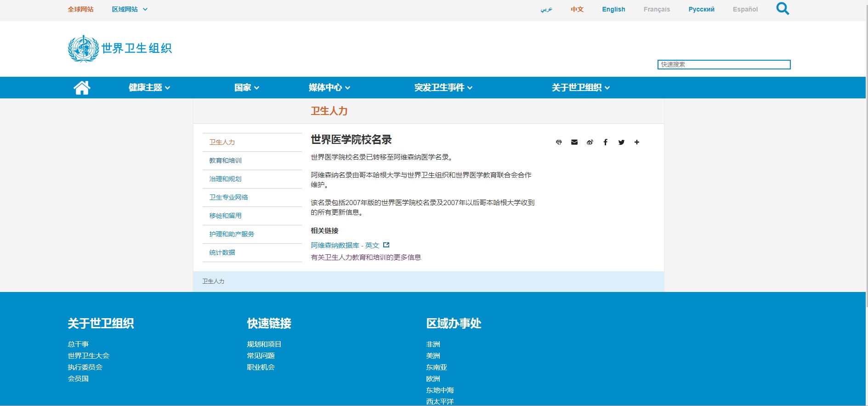Switch language to Arabic

[x=546, y=9]
